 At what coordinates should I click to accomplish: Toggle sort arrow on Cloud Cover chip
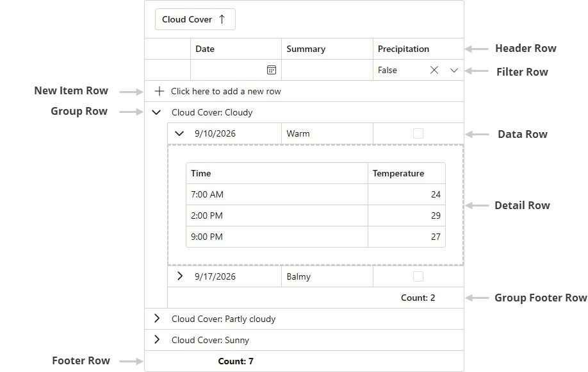tap(222, 19)
